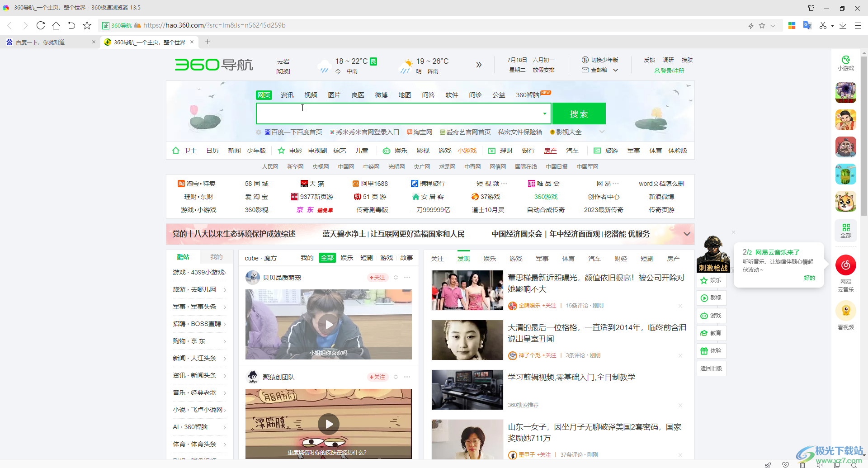
Task: Click 切换 city location link
Action: [x=283, y=71]
